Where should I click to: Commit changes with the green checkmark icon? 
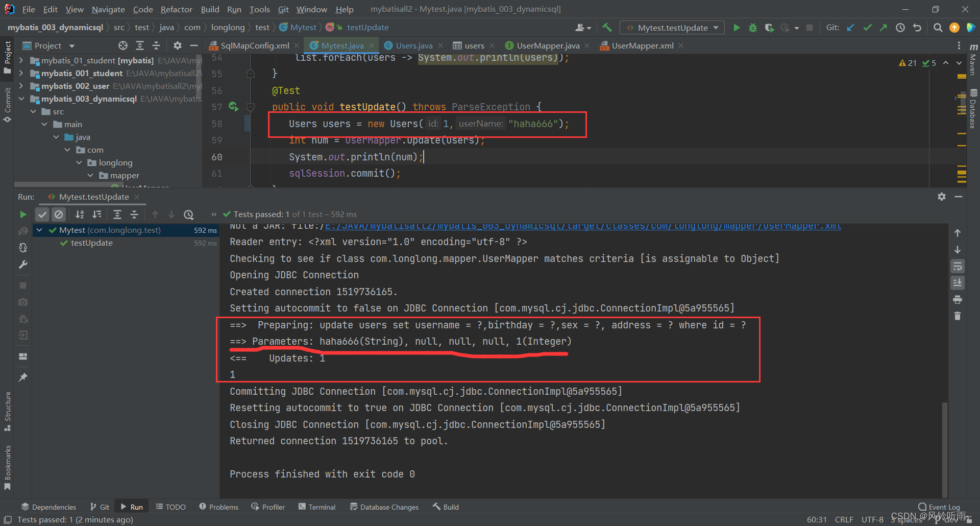pos(867,28)
